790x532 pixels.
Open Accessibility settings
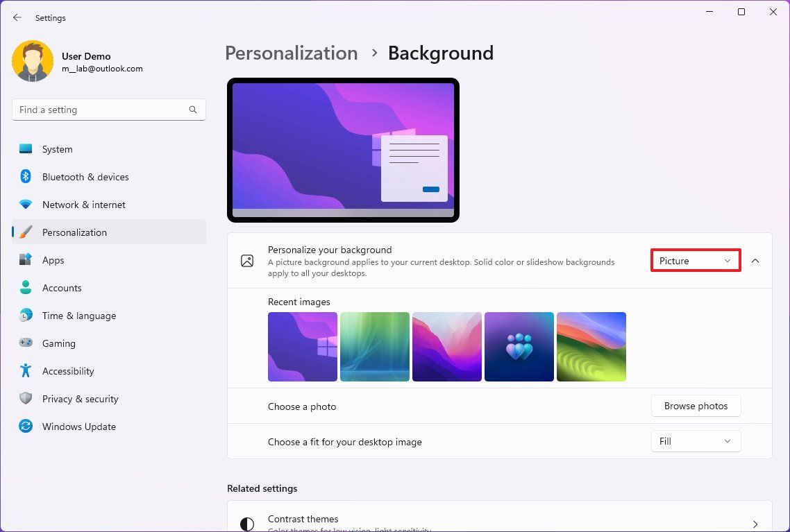click(x=67, y=371)
